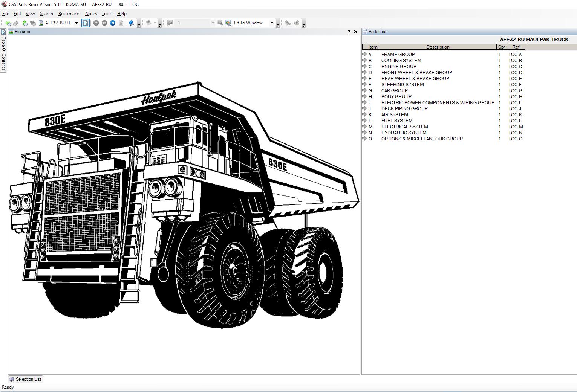Select the highlighter annotation icon
Image resolution: width=577 pixels, height=392 pixels.
(131, 23)
